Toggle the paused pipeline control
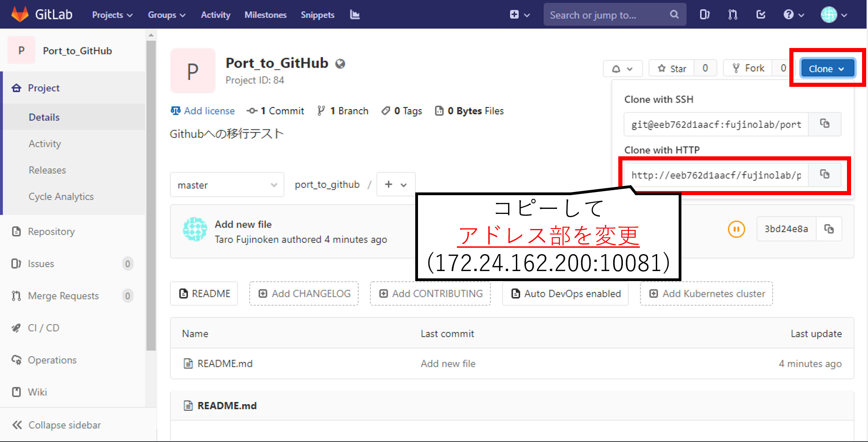The height and width of the screenshot is (442, 868). coord(736,229)
